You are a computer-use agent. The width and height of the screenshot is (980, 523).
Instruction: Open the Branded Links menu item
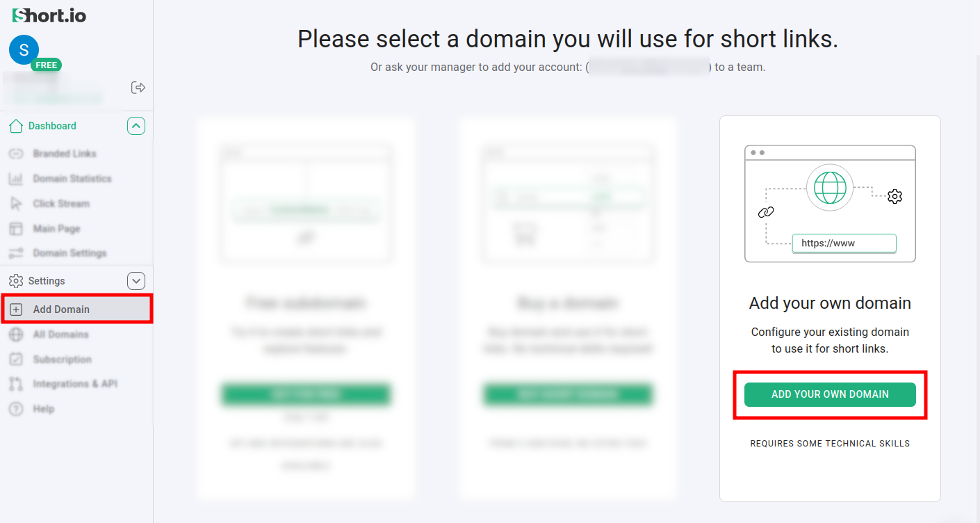click(x=65, y=154)
